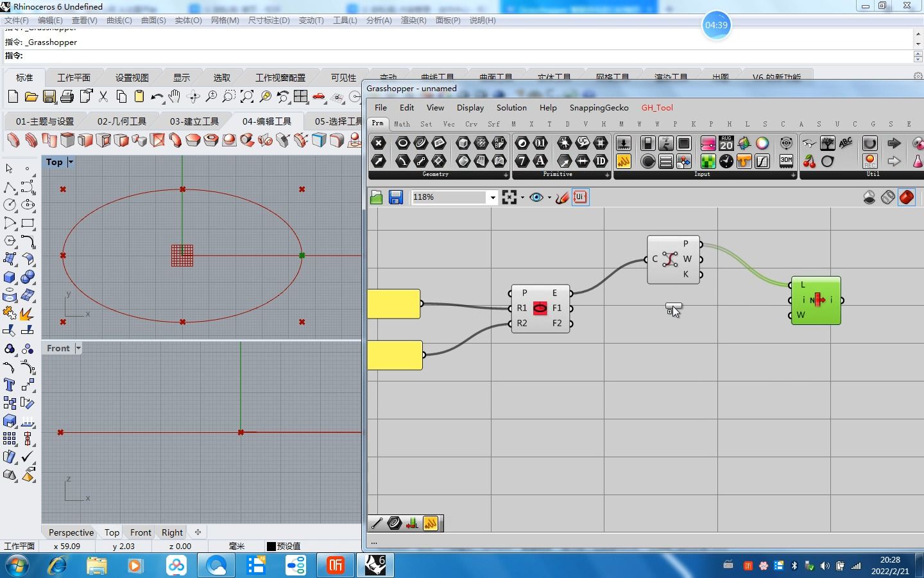Image resolution: width=924 pixels, height=578 pixels.
Task: Click the Cut scissors icon
Action: 103,97
